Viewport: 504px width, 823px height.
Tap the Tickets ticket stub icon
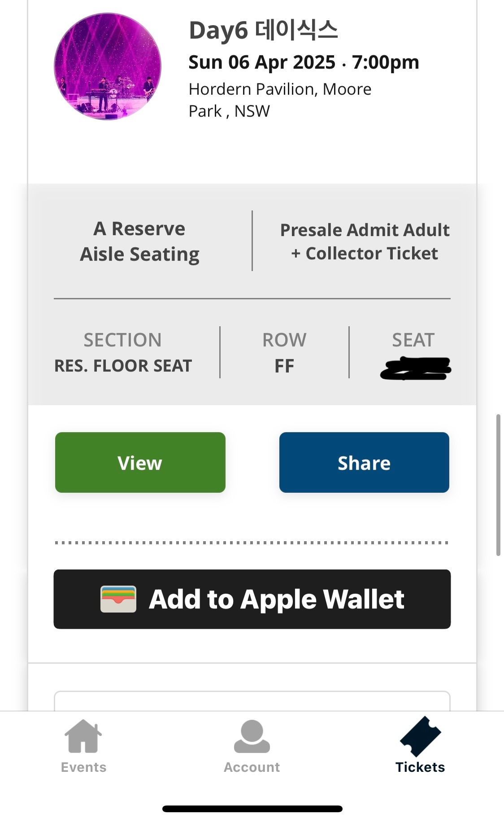click(x=420, y=736)
